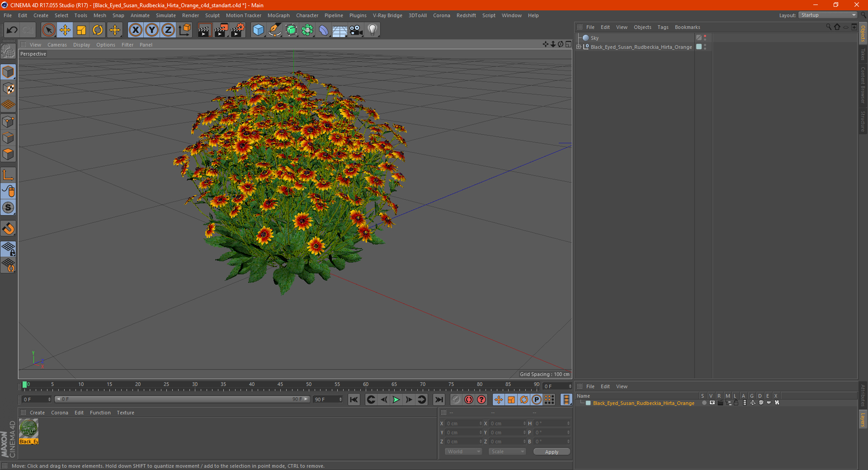The width and height of the screenshot is (868, 470).
Task: Open Object Manager Tags menu
Action: point(663,27)
